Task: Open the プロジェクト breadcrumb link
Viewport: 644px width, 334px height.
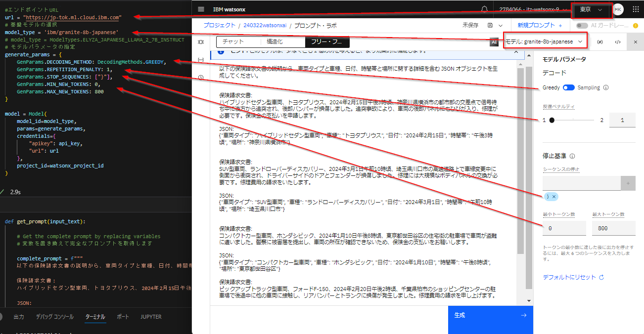Action: click(219, 25)
